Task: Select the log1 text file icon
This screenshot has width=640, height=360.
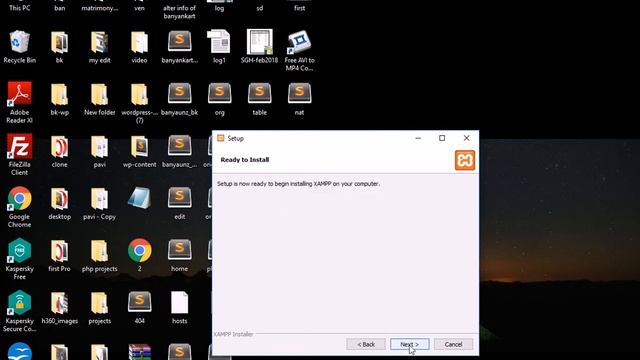Action: click(x=219, y=42)
